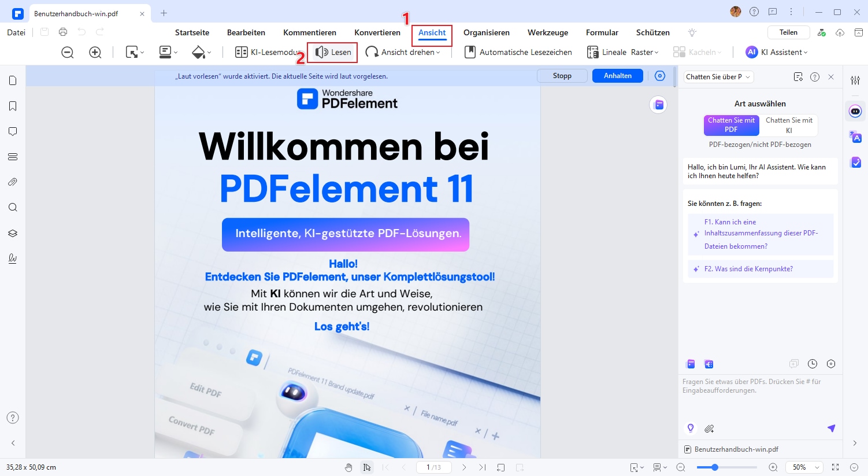Select the arrow select tool in status bar
The width and height of the screenshot is (868, 476).
367,467
